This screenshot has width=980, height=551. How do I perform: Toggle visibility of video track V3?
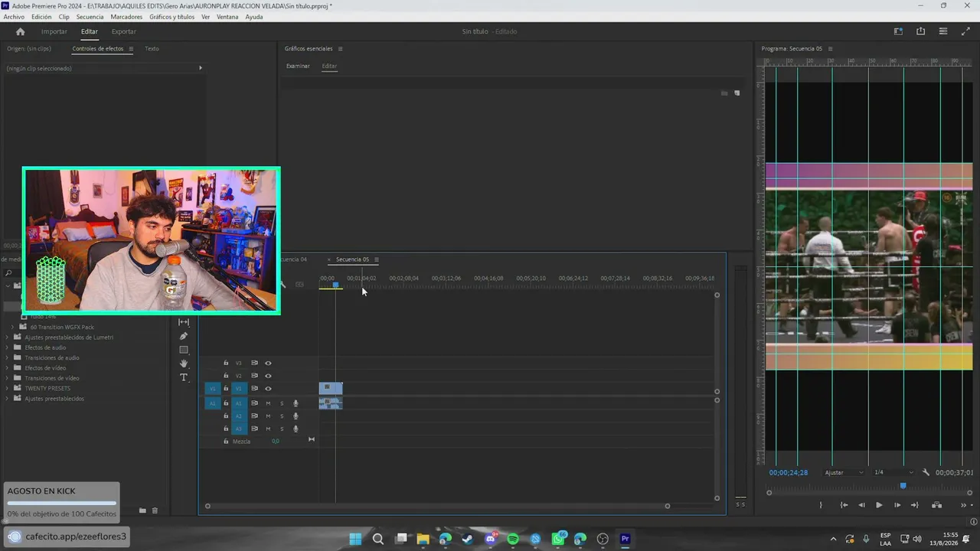click(268, 363)
